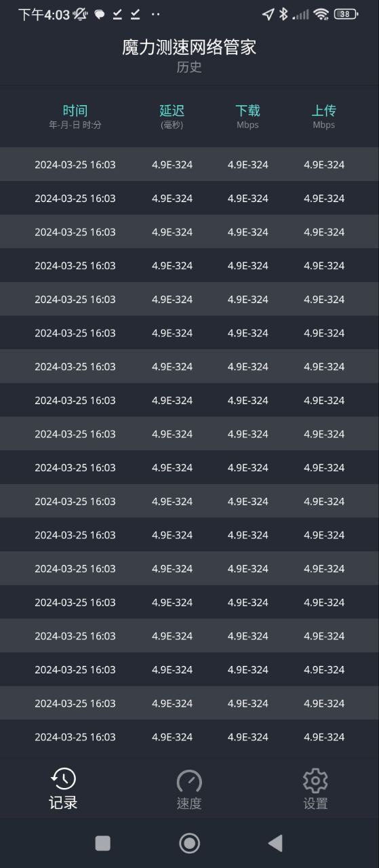The image size is (379, 868).
Task: Open the 设置 gear icon
Action: [315, 781]
